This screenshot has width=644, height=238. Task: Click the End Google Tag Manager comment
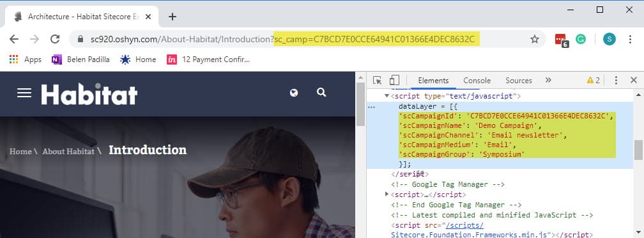point(456,205)
